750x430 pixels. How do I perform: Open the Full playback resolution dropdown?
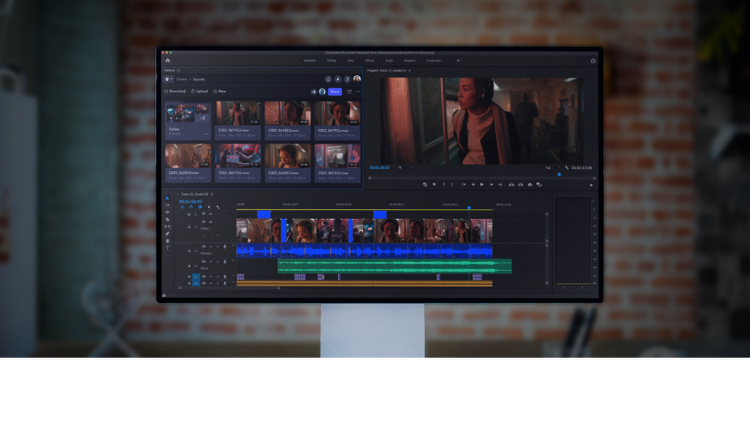(x=552, y=168)
